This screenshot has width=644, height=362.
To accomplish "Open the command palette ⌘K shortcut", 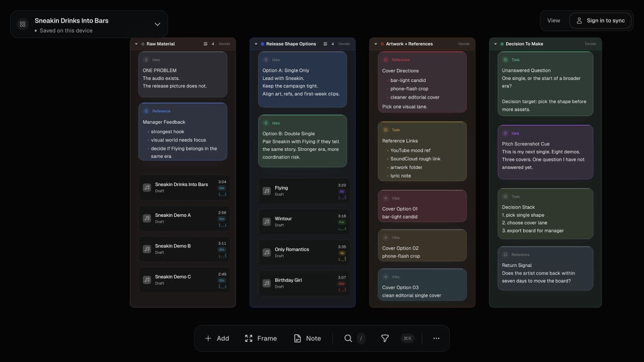I will [408, 338].
